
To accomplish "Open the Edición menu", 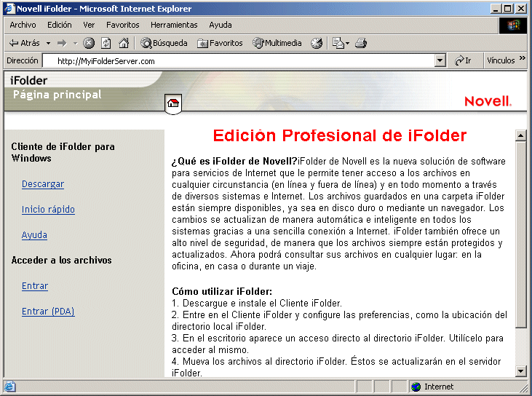I will pos(60,25).
